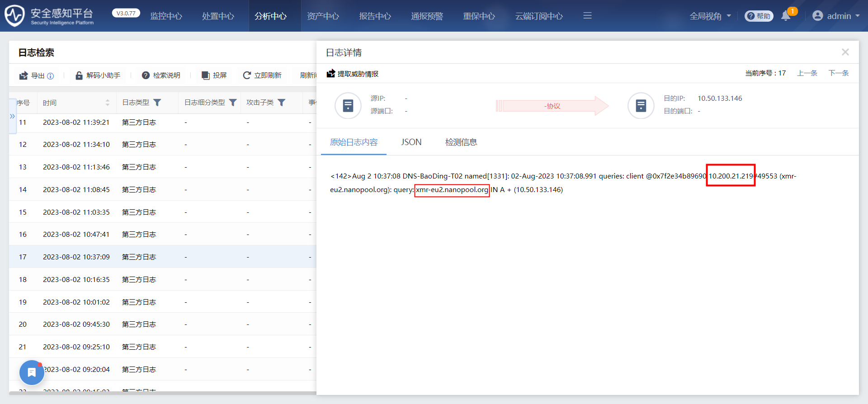
Task: Select log row 21 at 09:25:10
Action: pyautogui.click(x=163, y=347)
